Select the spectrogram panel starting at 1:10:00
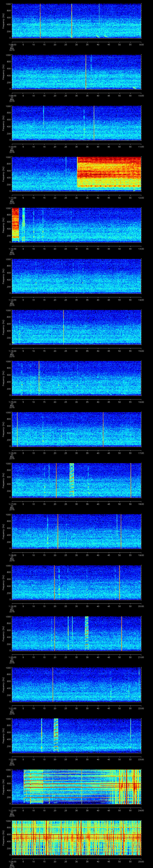 tap(76, 123)
